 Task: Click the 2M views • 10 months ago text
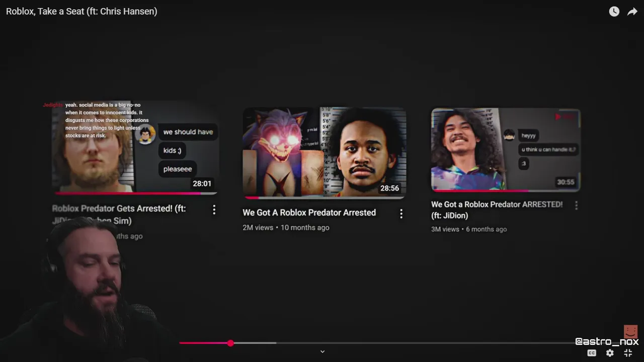(x=286, y=228)
